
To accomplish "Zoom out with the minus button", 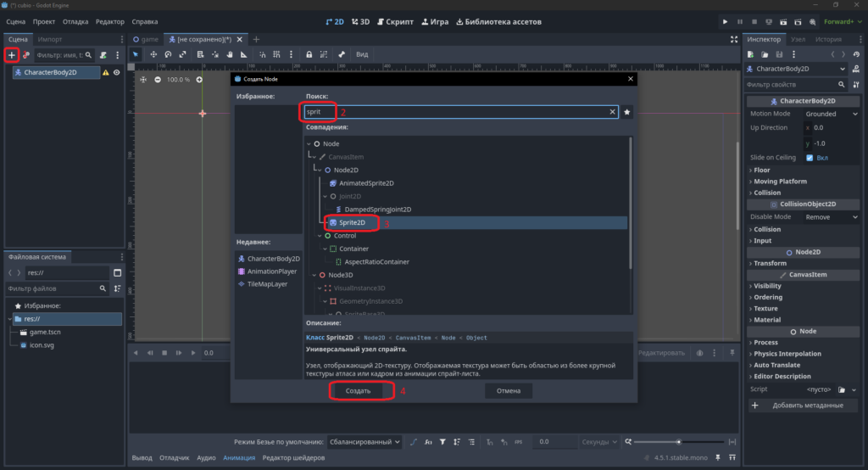I will (158, 80).
